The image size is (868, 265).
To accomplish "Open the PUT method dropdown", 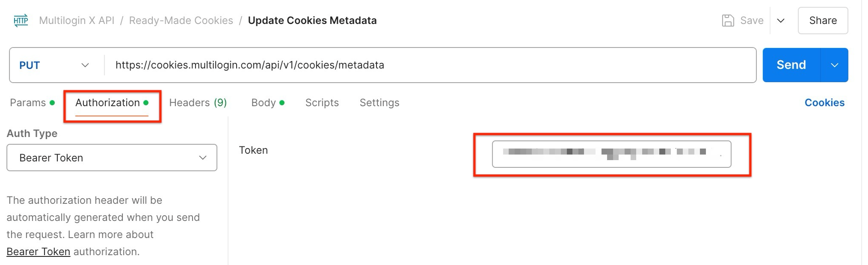I will (85, 65).
